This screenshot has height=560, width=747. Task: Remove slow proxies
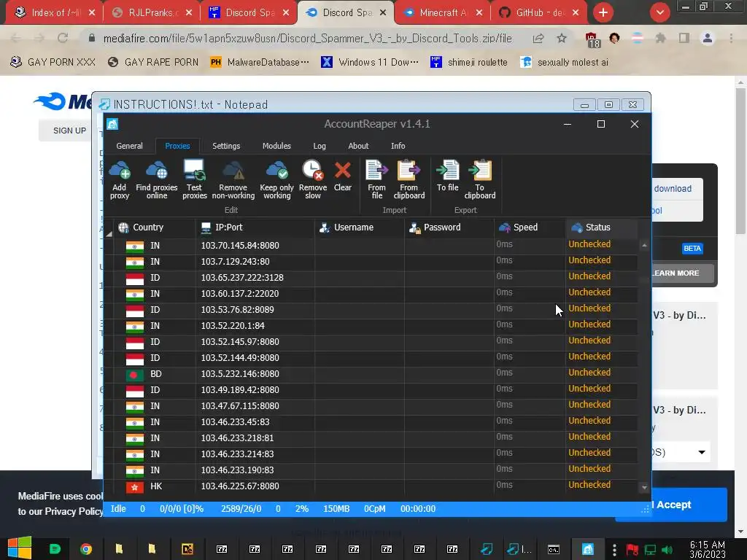[313, 179]
